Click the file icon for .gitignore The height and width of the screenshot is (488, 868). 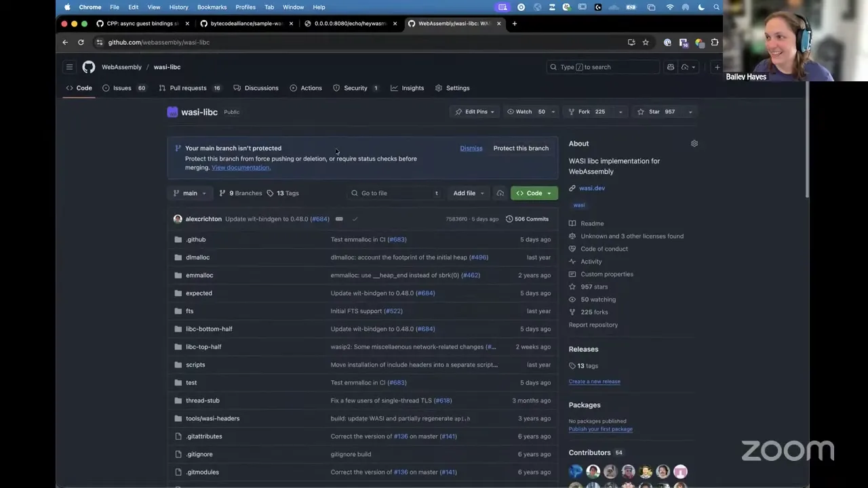pyautogui.click(x=178, y=454)
